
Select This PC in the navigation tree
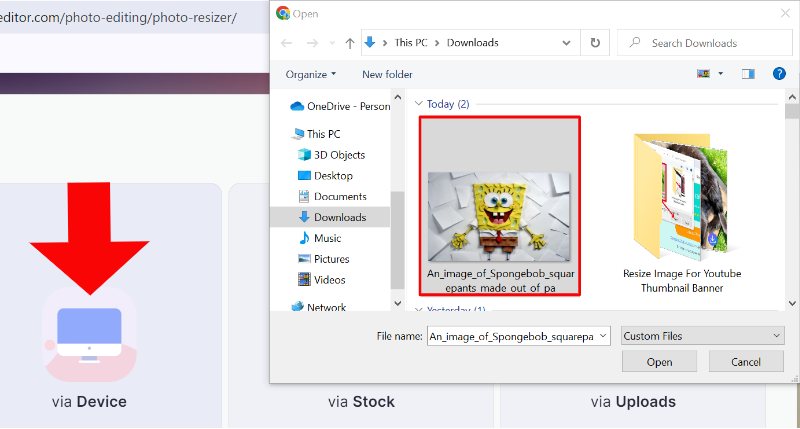(315, 134)
